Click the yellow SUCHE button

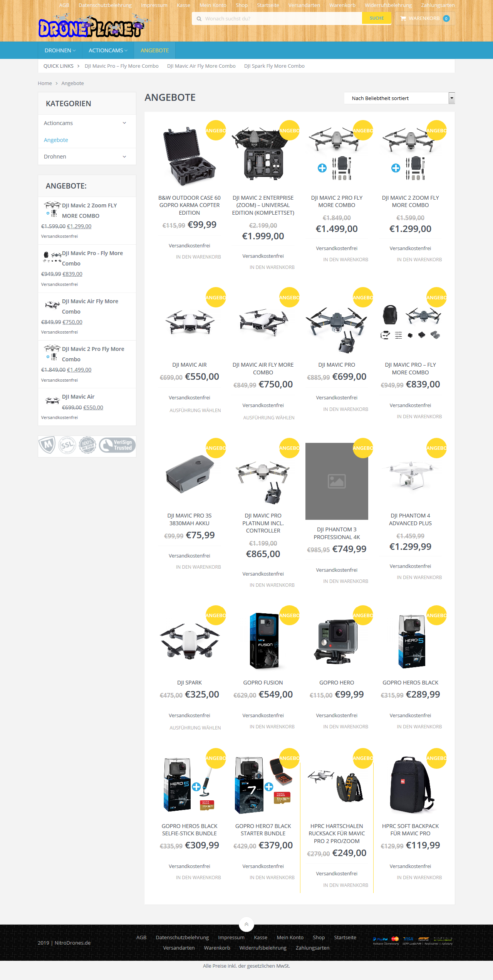[377, 18]
